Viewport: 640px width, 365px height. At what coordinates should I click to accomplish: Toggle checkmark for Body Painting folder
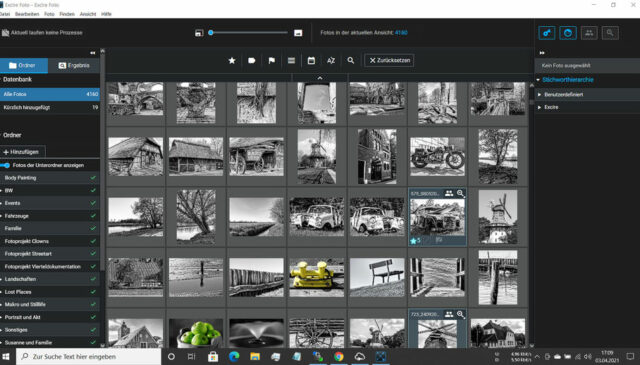click(93, 178)
